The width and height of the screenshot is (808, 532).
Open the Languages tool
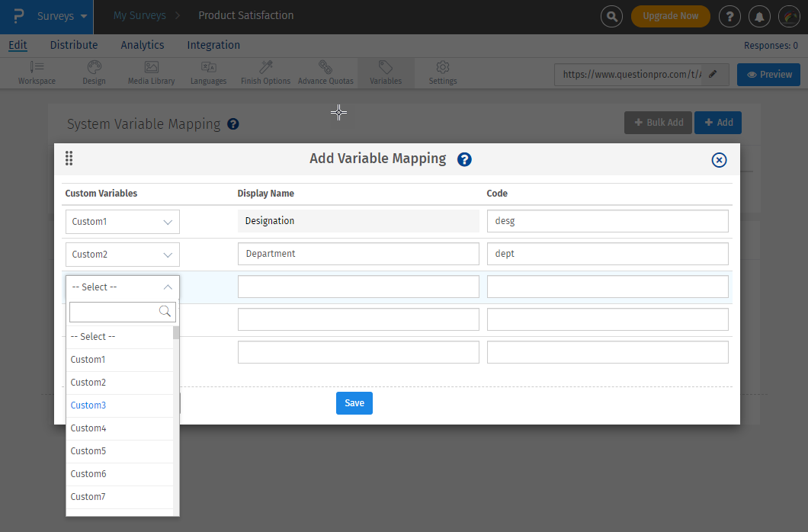(x=208, y=72)
